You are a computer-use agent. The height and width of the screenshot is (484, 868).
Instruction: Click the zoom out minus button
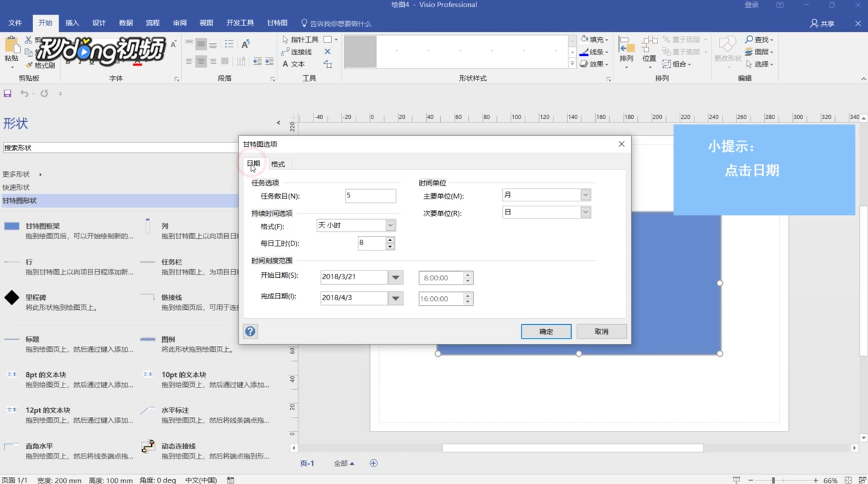tap(751, 480)
